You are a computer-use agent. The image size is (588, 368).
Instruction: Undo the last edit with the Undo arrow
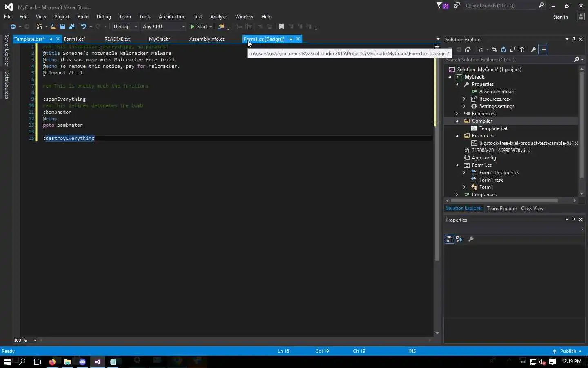(83, 27)
